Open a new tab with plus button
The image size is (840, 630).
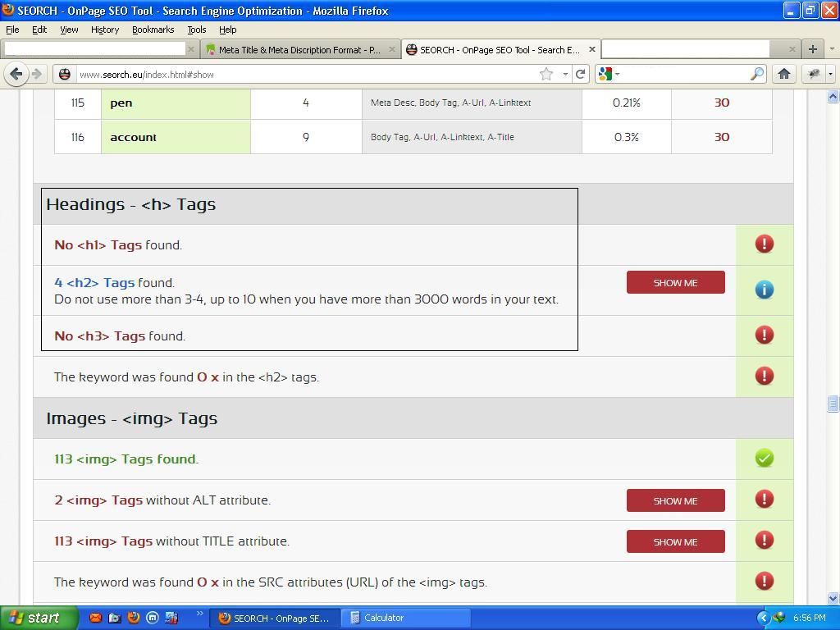[812, 49]
